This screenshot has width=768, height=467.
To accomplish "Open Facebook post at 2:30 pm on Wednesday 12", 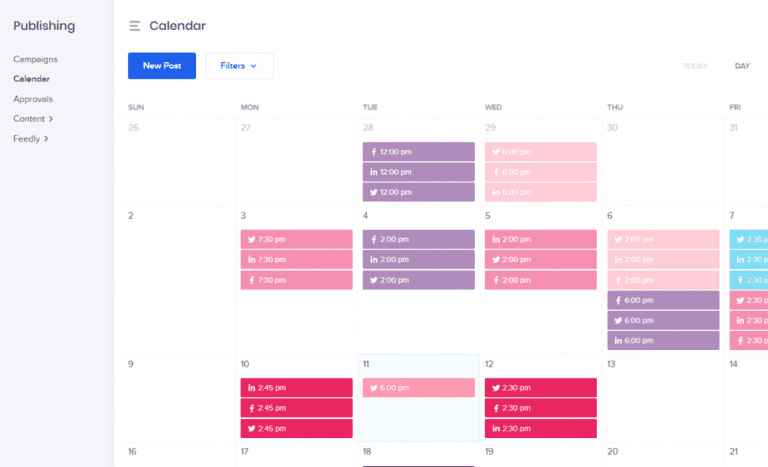I will [540, 408].
